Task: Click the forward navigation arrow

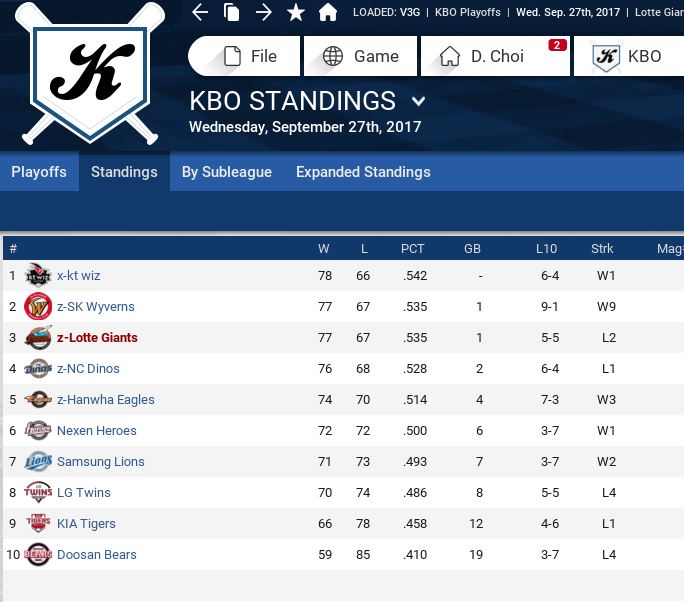Action: [x=264, y=13]
